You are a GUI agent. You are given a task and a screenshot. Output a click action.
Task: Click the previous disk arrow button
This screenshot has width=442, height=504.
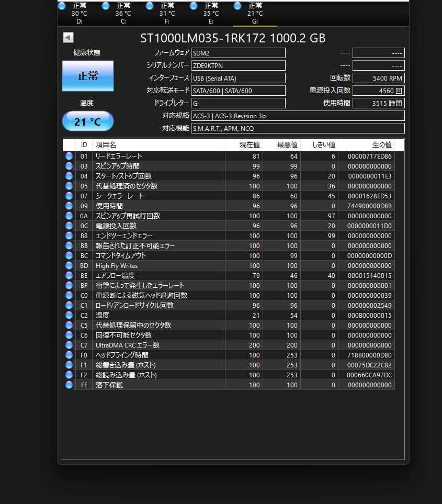pos(68,38)
